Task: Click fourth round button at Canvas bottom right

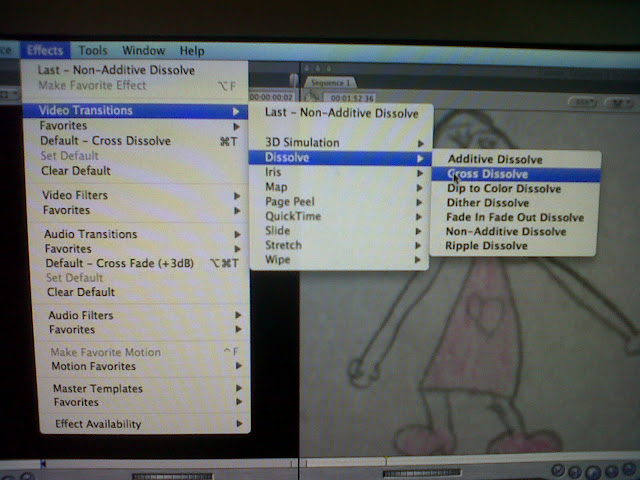Action: [x=611, y=471]
